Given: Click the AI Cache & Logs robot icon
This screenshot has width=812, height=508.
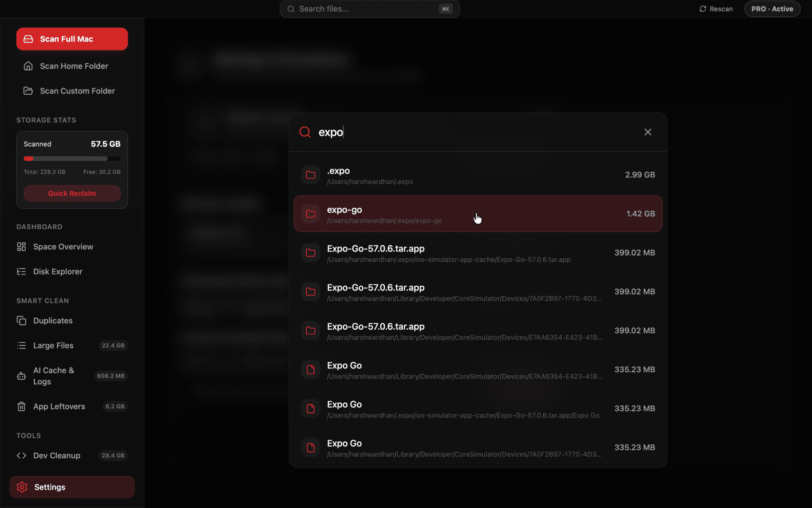Looking at the screenshot, I should (21, 376).
